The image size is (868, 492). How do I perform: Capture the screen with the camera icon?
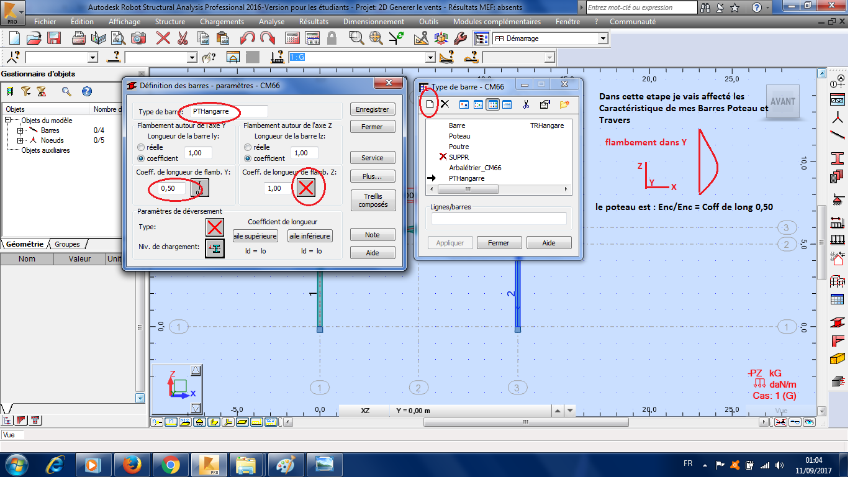pyautogui.click(x=138, y=39)
